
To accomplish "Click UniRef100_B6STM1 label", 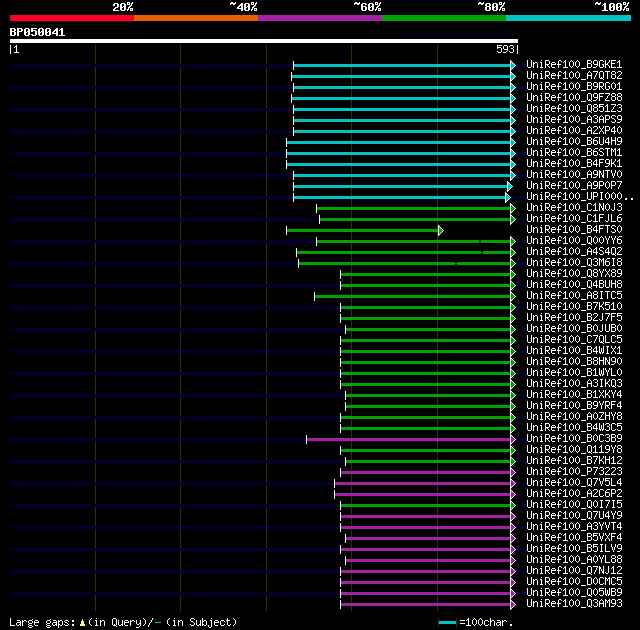I will click(x=574, y=153).
